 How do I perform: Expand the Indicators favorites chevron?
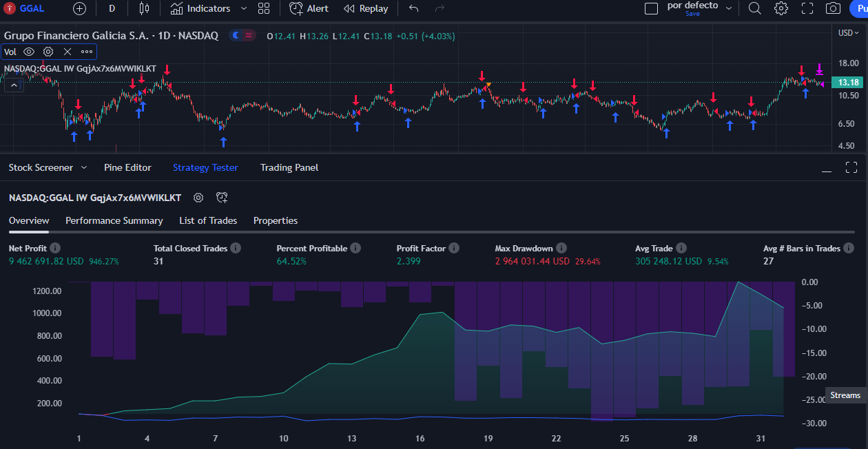(x=244, y=8)
